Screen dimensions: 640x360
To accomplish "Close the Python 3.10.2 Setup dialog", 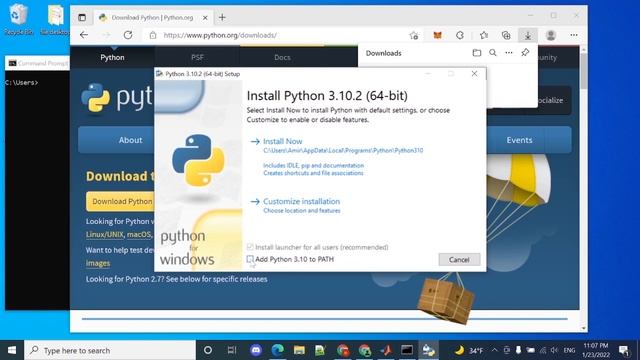I will 474,73.
